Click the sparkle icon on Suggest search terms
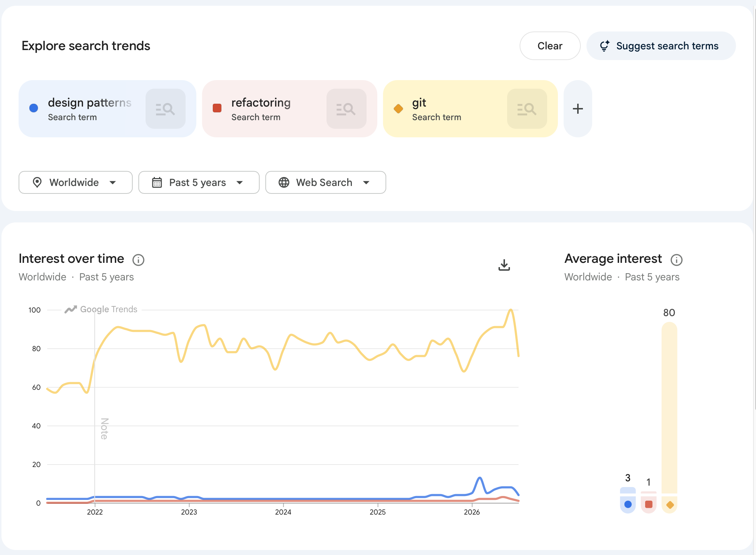This screenshot has width=756, height=555. [605, 46]
